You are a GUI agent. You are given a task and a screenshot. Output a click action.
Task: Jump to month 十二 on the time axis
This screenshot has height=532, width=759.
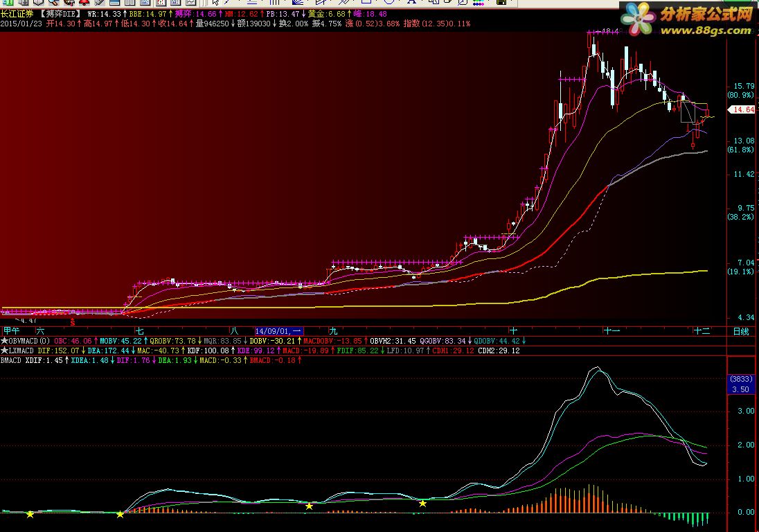[702, 331]
